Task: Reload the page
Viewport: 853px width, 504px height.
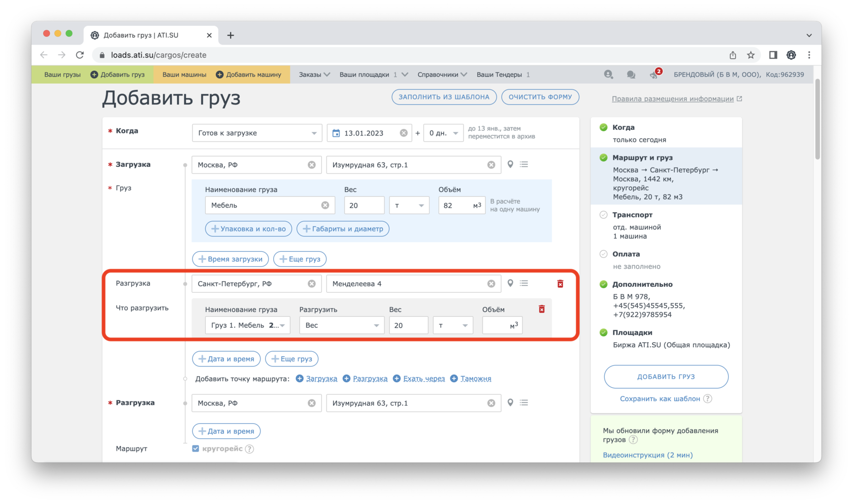Action: click(80, 55)
